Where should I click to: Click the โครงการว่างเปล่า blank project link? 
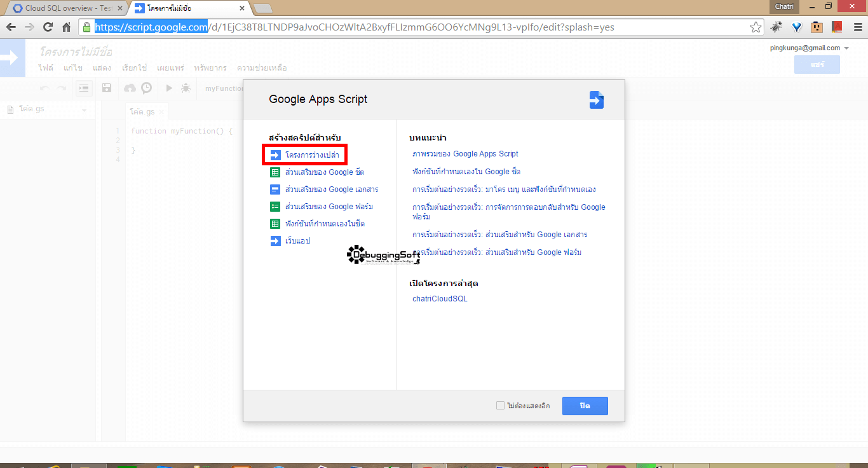(312, 155)
